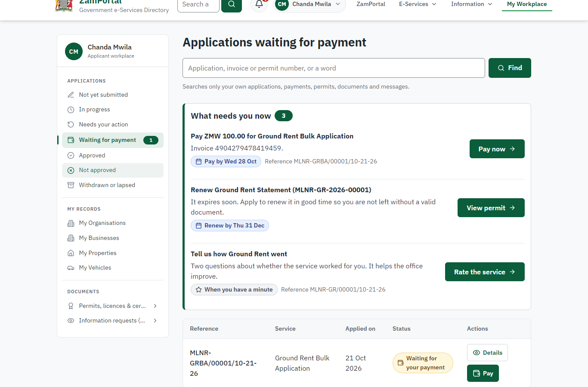This screenshot has width=588, height=387.
Task: Open the notifications bell
Action: click(x=259, y=4)
